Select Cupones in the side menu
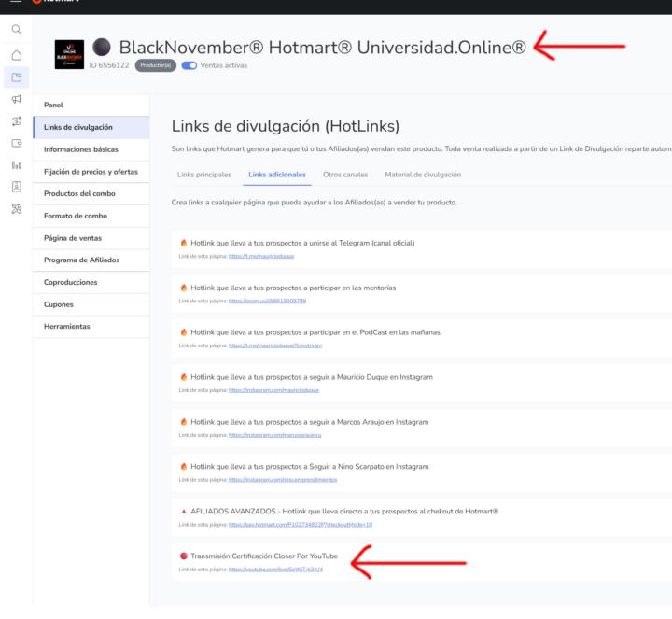This screenshot has height=619, width=672. coord(59,304)
